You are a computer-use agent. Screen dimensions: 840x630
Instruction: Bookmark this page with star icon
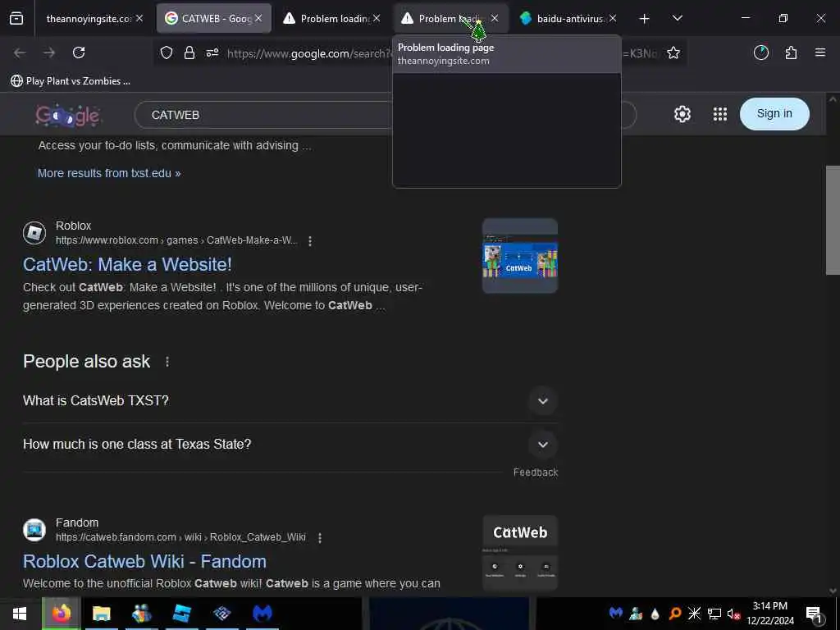point(673,52)
